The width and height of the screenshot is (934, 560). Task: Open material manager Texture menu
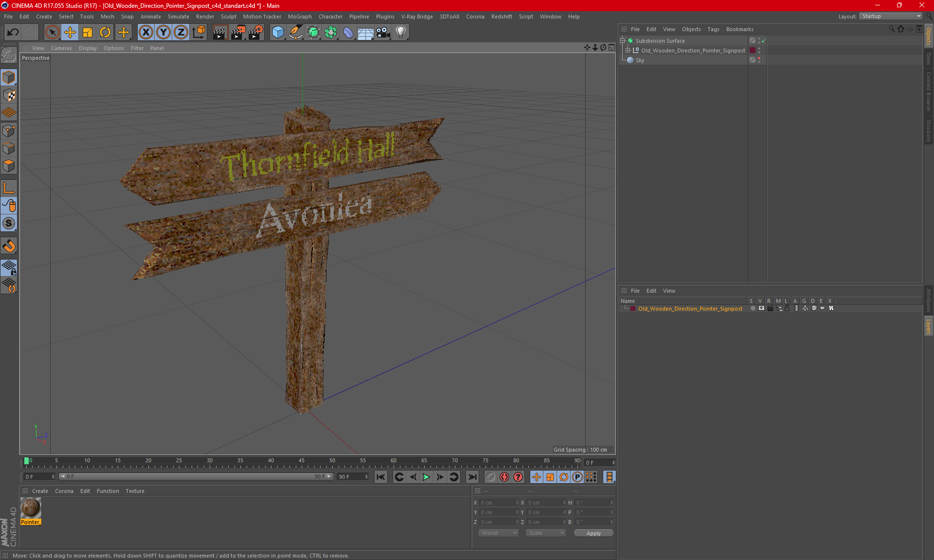tap(135, 491)
